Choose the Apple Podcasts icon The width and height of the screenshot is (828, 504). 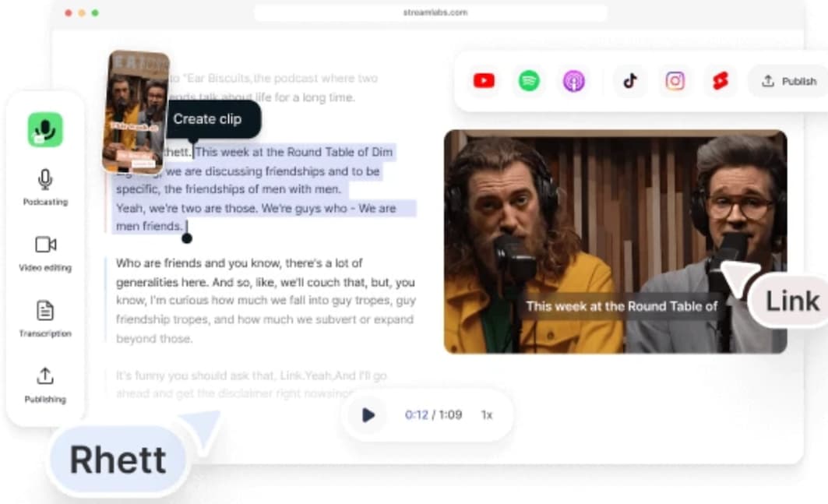(574, 81)
